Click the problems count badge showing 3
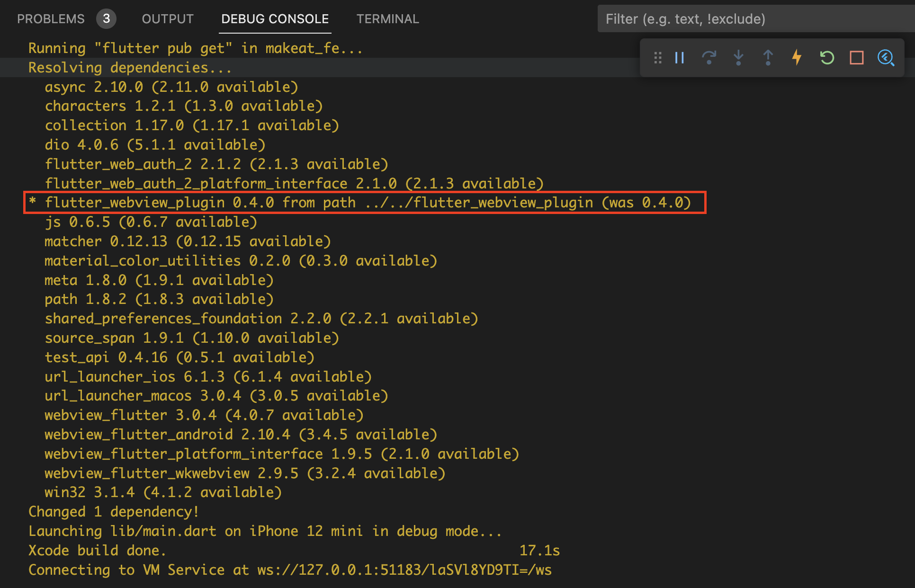 tap(106, 19)
